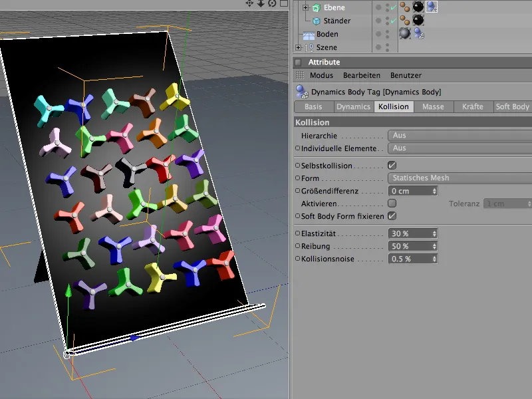Click the Boden floor object icon
This screenshot has width=532, height=399.
click(x=309, y=34)
